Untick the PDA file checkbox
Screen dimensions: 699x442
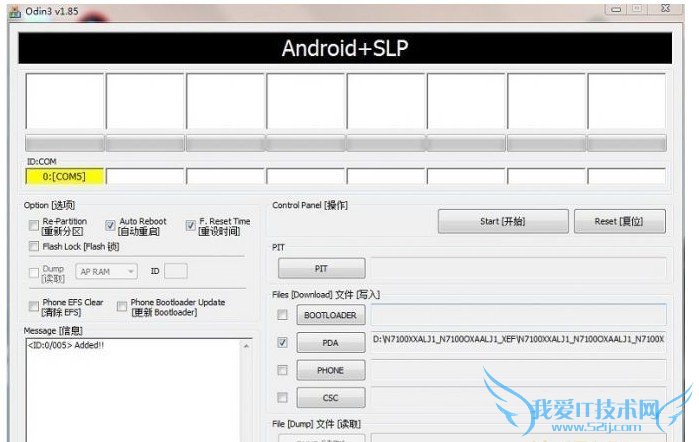[282, 342]
